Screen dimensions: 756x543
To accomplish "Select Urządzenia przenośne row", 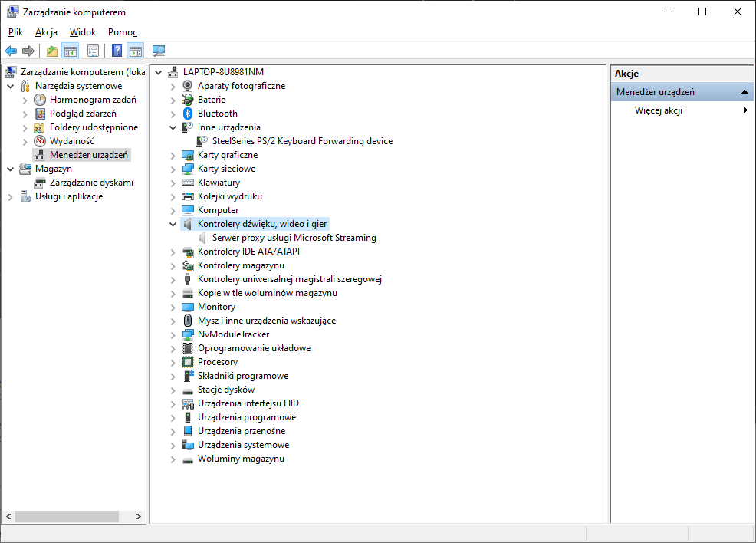I will [241, 430].
